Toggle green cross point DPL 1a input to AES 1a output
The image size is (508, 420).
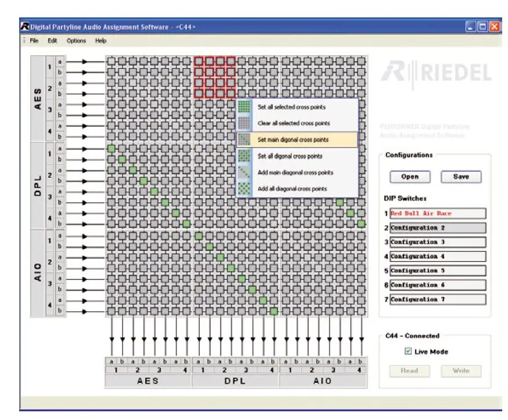pos(111,149)
